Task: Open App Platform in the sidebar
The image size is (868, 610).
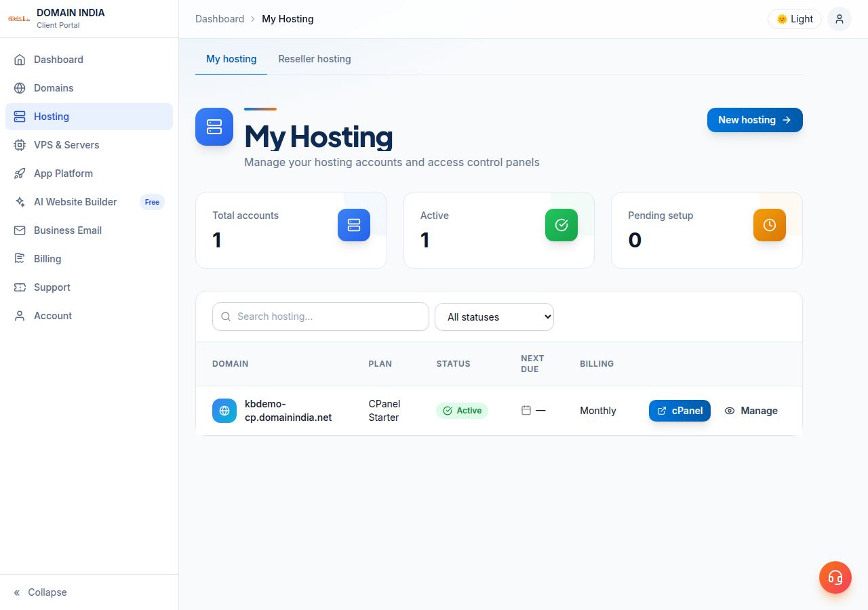Action: pos(89,174)
